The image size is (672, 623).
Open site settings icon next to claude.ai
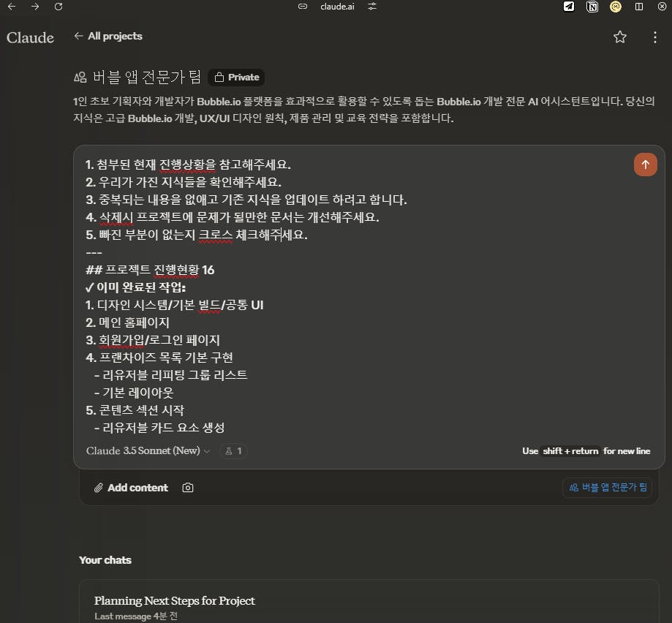pyautogui.click(x=372, y=7)
